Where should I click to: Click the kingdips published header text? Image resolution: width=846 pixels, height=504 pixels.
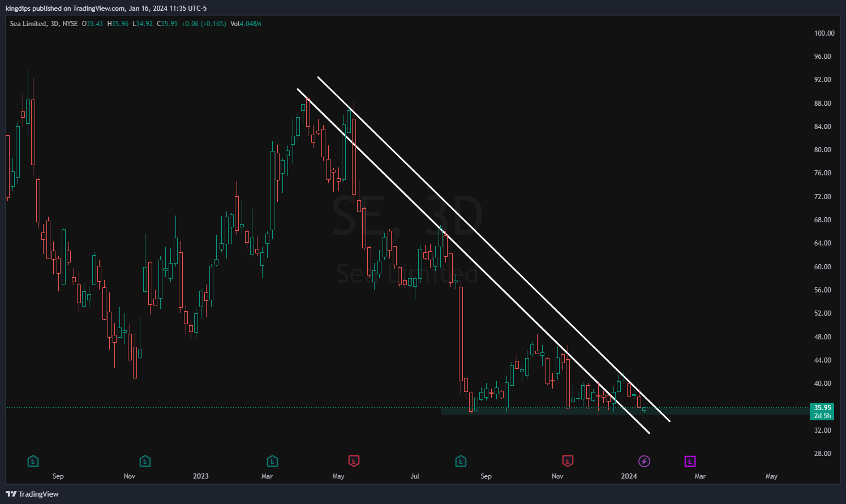(x=106, y=8)
